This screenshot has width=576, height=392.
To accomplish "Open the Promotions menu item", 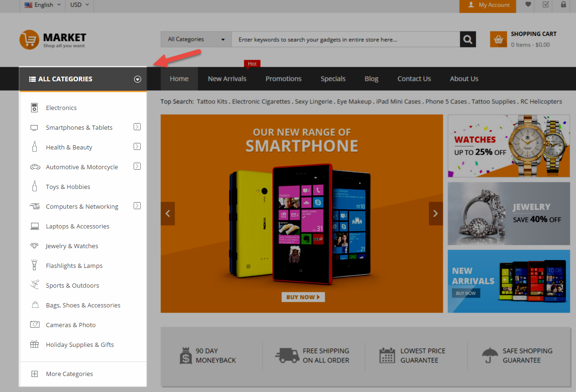I will (x=283, y=79).
